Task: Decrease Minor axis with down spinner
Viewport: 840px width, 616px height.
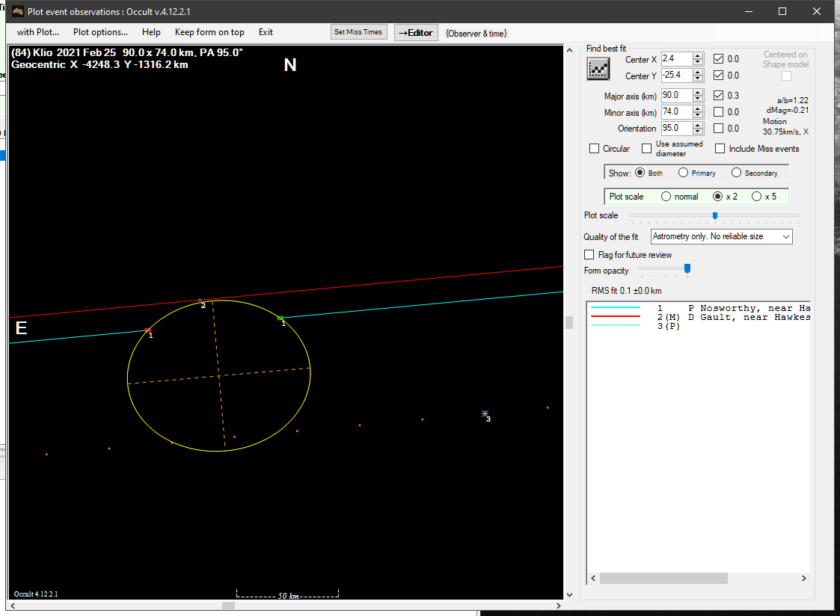Action: pyautogui.click(x=697, y=116)
